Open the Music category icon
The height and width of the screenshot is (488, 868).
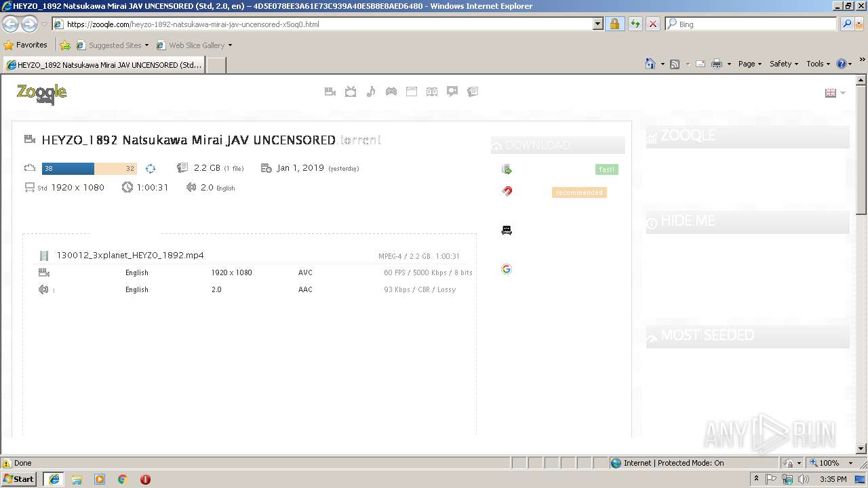point(371,91)
